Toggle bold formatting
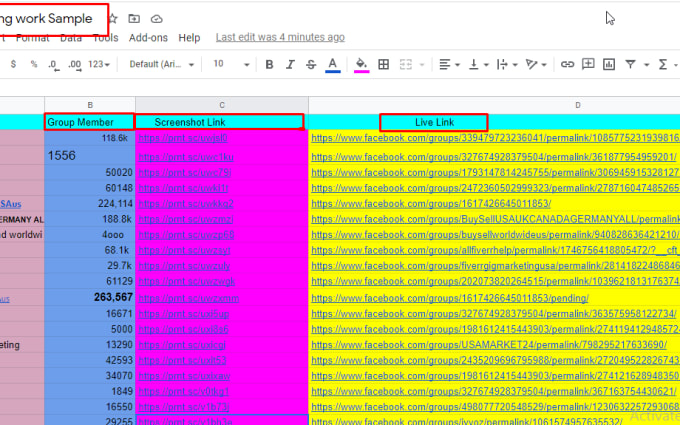 point(269,65)
